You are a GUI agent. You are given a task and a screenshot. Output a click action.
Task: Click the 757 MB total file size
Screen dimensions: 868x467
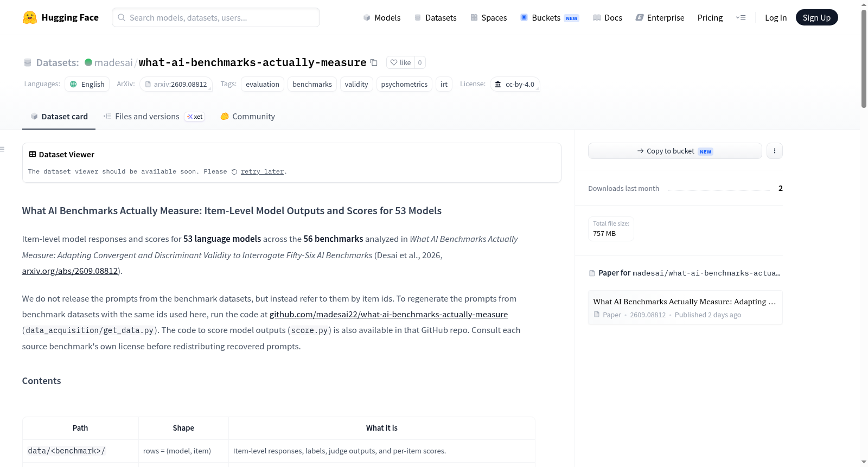click(x=604, y=234)
